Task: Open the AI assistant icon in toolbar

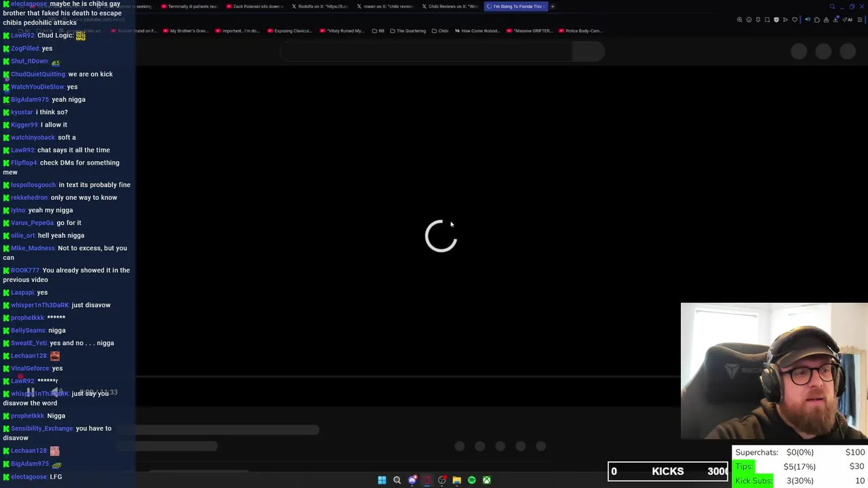Action: (848, 20)
